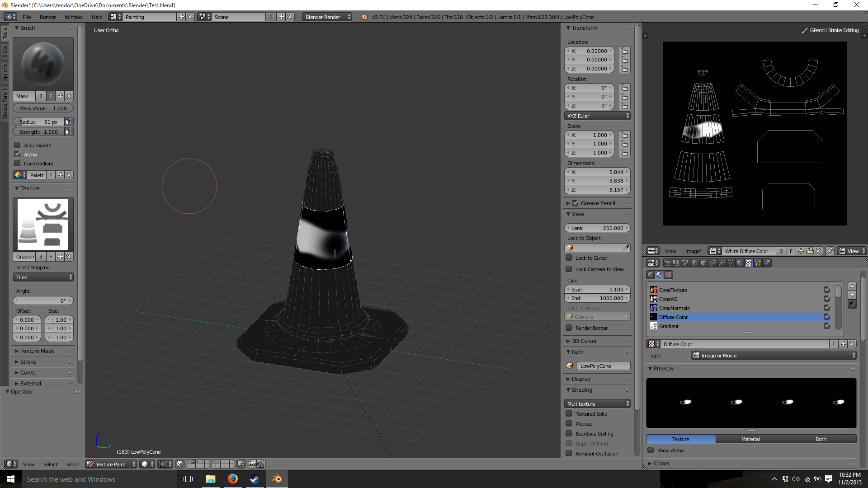The height and width of the screenshot is (488, 868).
Task: Open the Painting workspace menu
Action: 151,16
